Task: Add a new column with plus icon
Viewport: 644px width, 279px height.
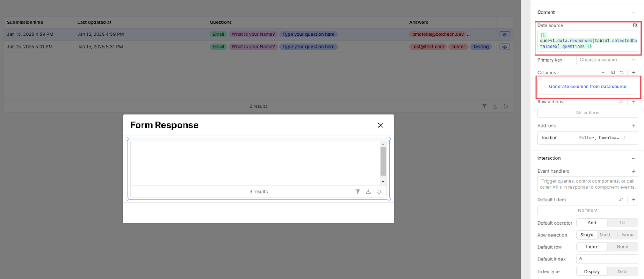Action: click(634, 73)
